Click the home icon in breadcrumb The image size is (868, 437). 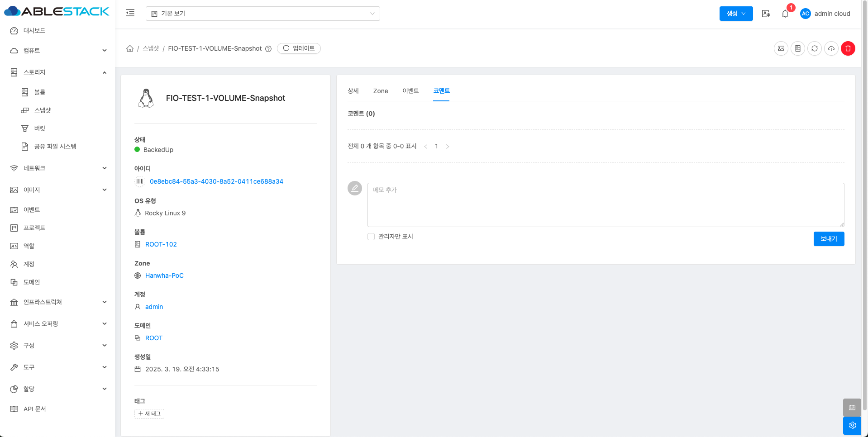click(130, 48)
